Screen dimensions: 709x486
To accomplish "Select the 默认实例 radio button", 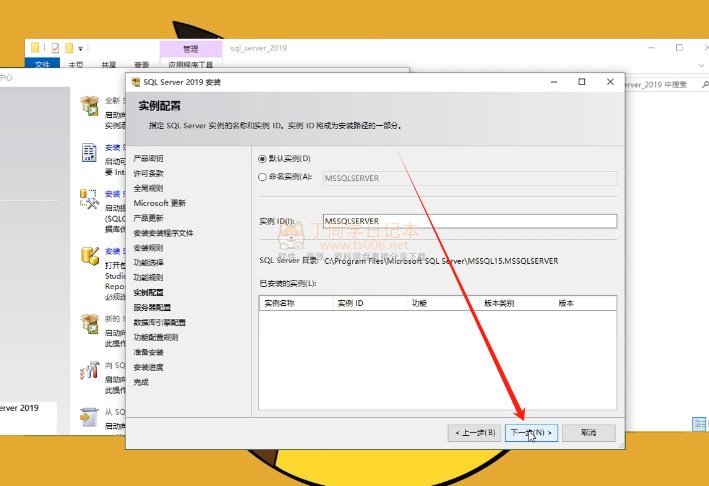I will [x=263, y=158].
